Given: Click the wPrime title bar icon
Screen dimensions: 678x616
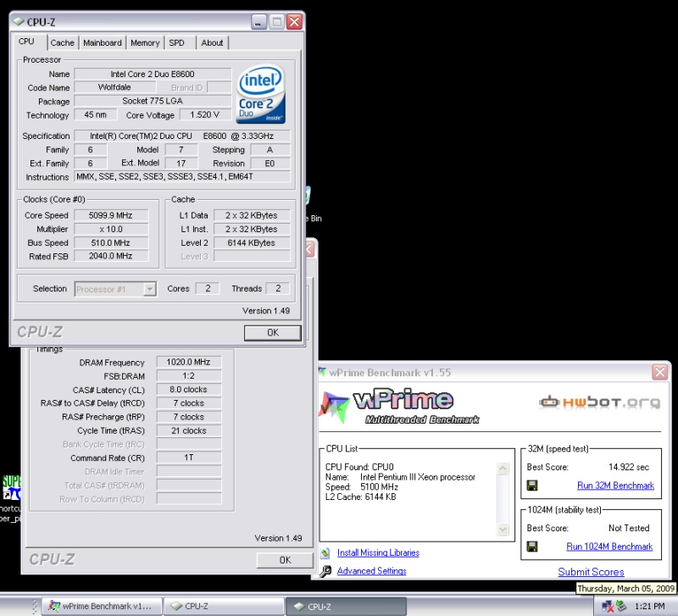Looking at the screenshot, I should pos(322,372).
